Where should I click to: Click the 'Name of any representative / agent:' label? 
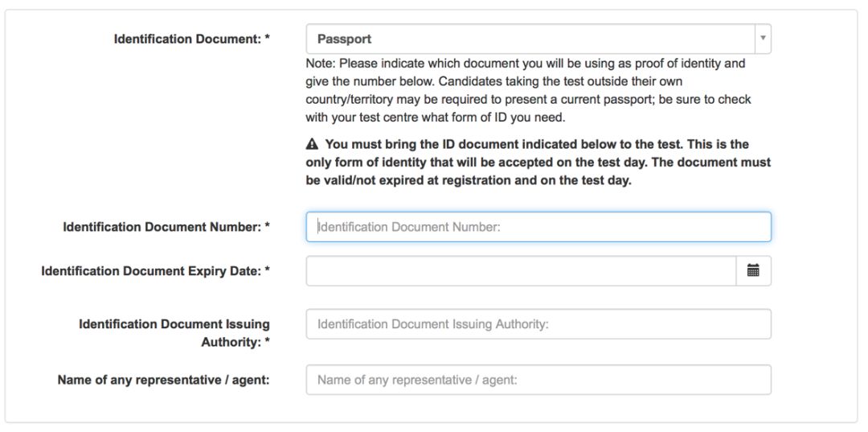point(163,381)
